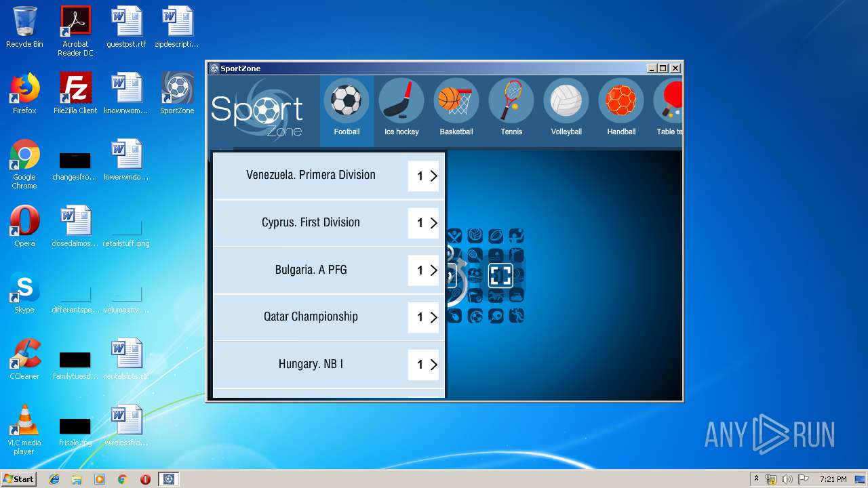Select differentspe... file on desktop
The height and width of the screenshot is (488, 868).
pos(75,300)
